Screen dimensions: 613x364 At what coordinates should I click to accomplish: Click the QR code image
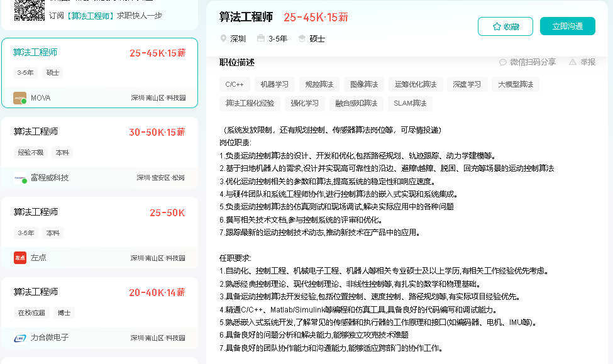click(x=30, y=10)
